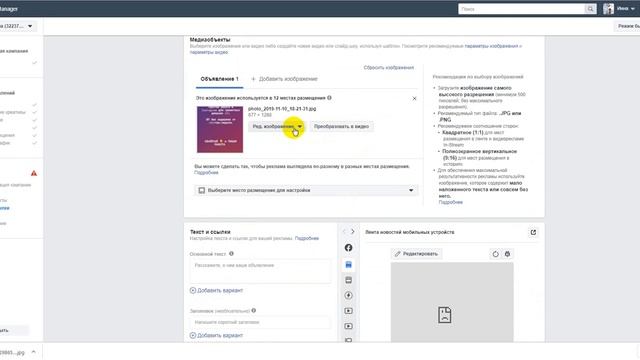
Task: Go to next preview with right chevron
Action: (353, 232)
